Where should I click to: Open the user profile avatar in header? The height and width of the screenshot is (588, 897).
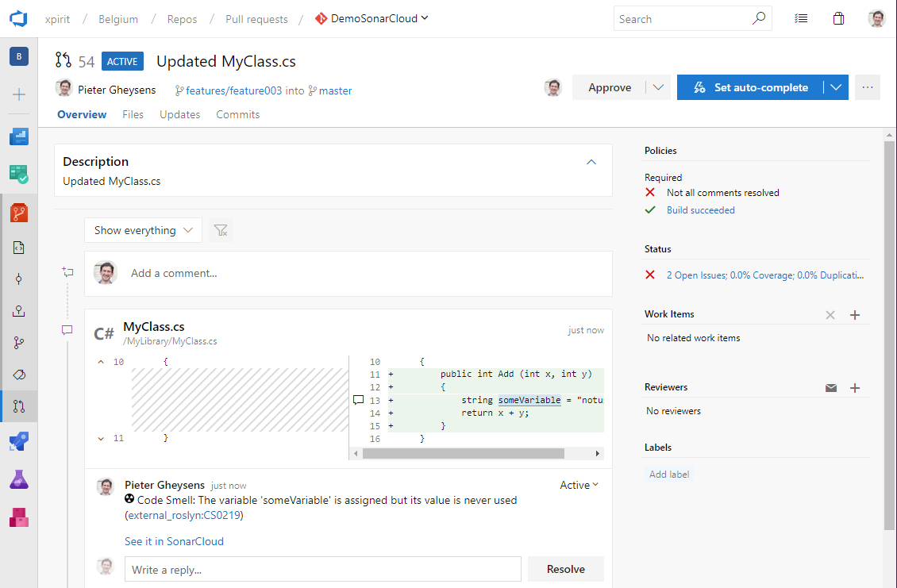click(x=876, y=18)
